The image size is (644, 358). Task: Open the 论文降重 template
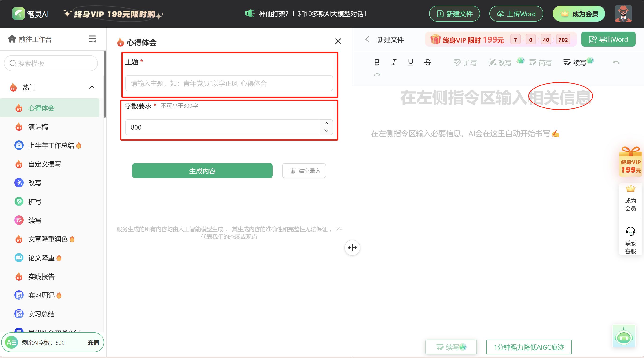coord(41,258)
